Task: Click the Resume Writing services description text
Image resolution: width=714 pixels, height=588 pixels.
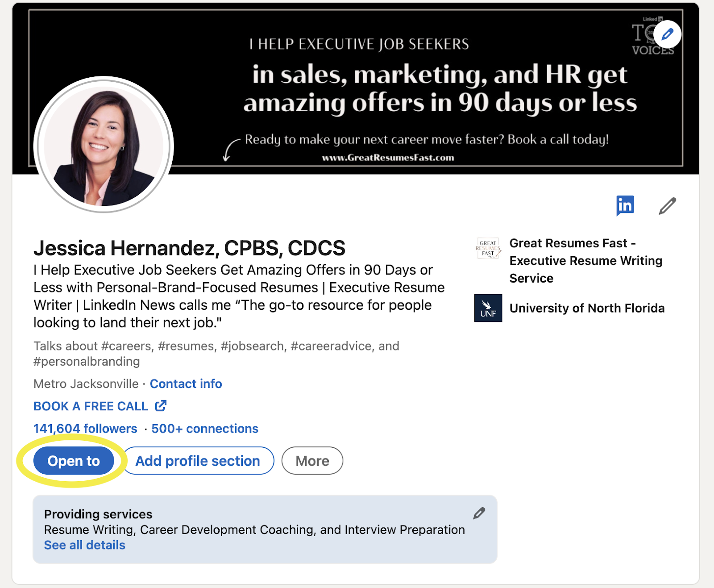Action: click(254, 530)
